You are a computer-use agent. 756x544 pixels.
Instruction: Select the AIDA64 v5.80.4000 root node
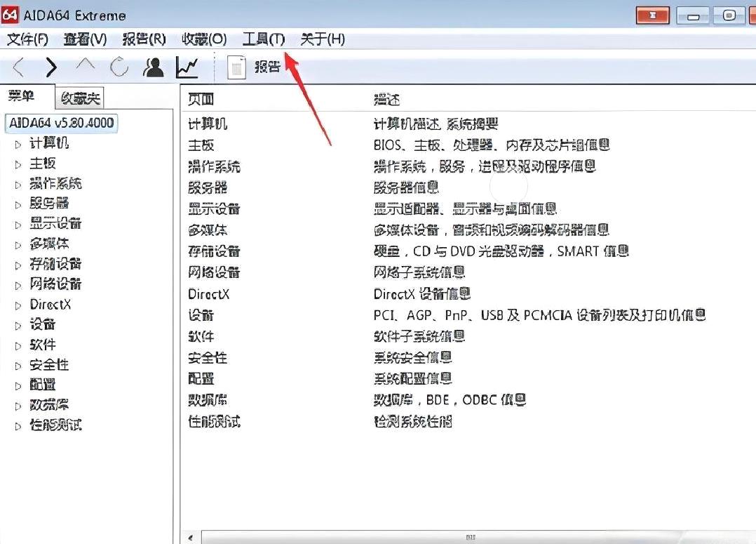[61, 123]
